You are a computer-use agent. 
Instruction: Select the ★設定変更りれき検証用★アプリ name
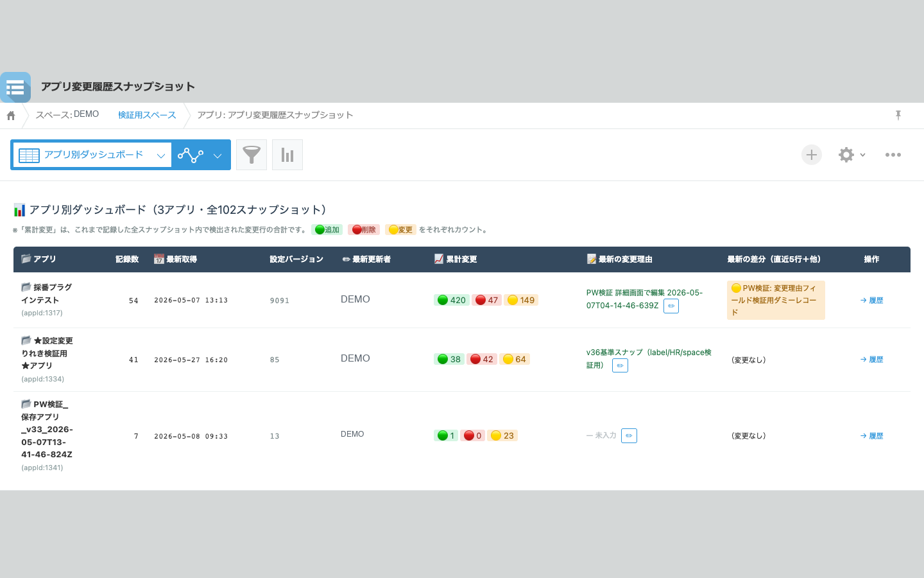click(47, 353)
